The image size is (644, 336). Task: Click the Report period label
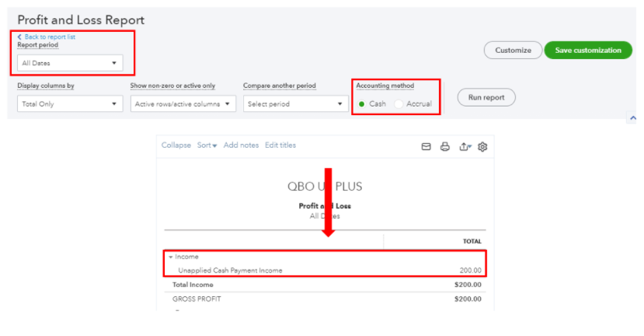point(38,45)
